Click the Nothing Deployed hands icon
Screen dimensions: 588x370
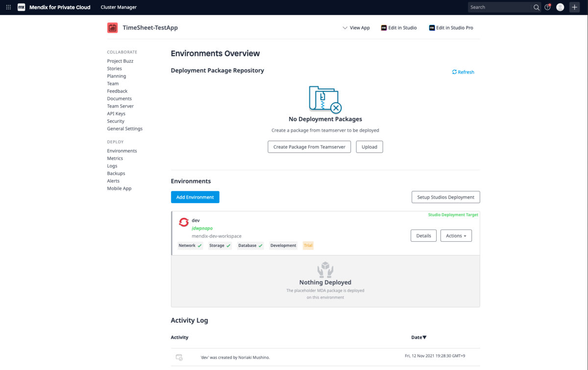[x=325, y=269]
